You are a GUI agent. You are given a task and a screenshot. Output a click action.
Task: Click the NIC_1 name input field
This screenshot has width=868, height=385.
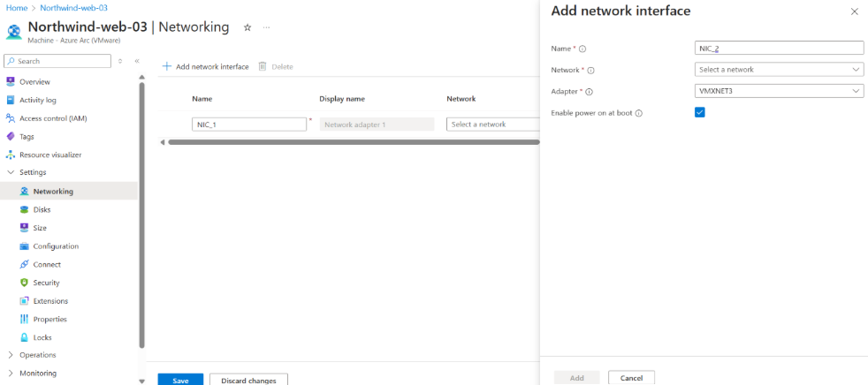point(249,125)
